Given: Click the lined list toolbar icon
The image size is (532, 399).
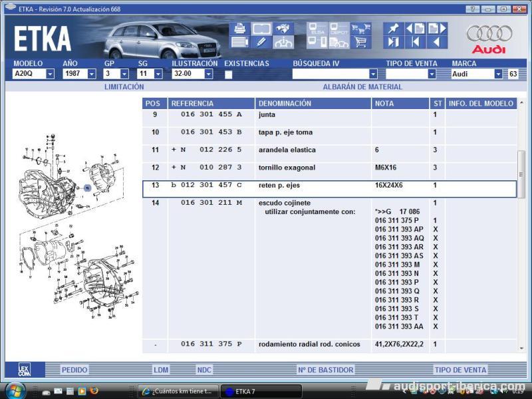Looking at the screenshot, I should [x=239, y=43].
